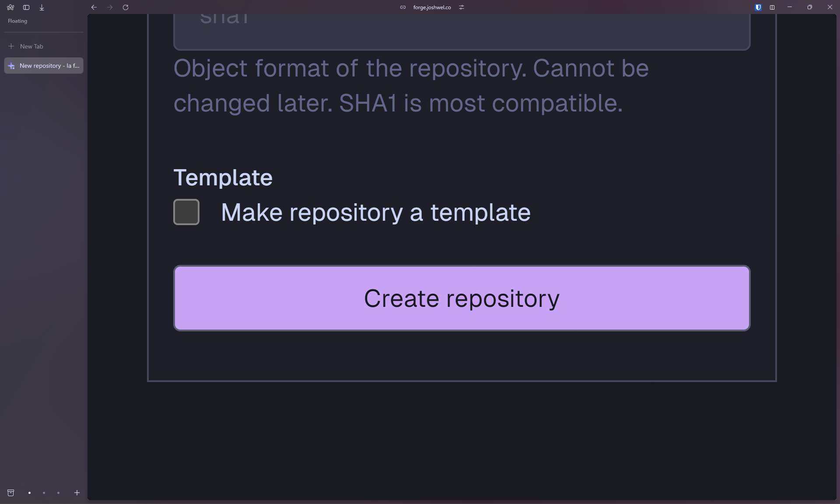Click the link icon beside the URL
The image size is (840, 504).
(x=403, y=7)
